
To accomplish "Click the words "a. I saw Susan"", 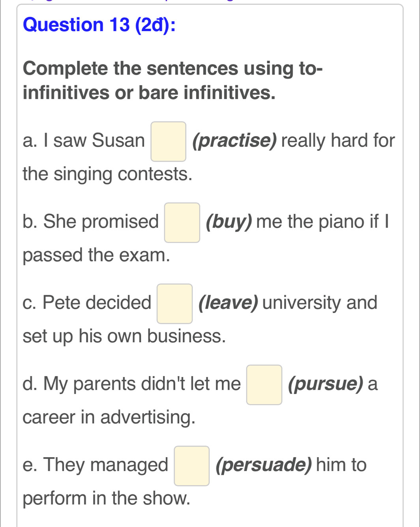I will tap(84, 141).
